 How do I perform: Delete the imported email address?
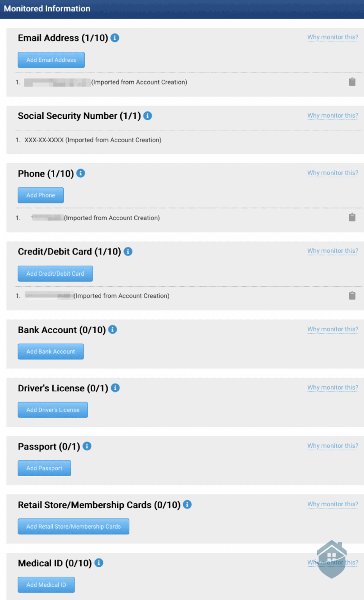(x=352, y=82)
